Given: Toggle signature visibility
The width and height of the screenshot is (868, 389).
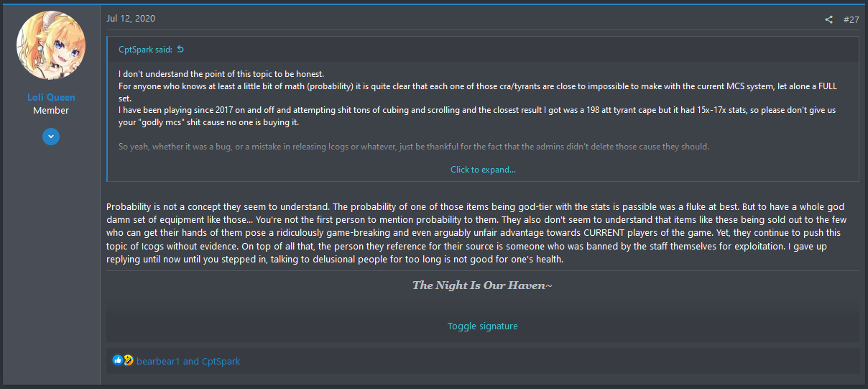Looking at the screenshot, I should click(483, 326).
